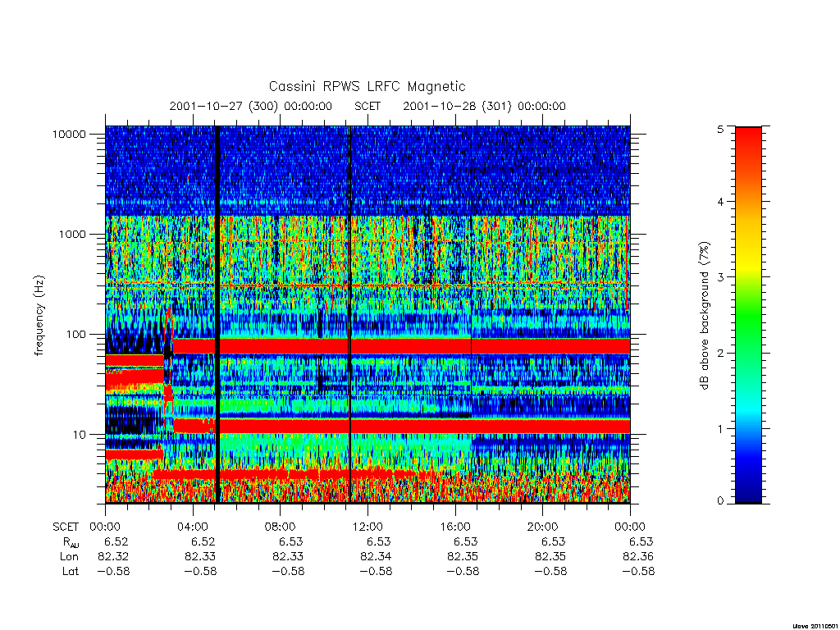Pick the red top of the colorbar

pos(748,139)
